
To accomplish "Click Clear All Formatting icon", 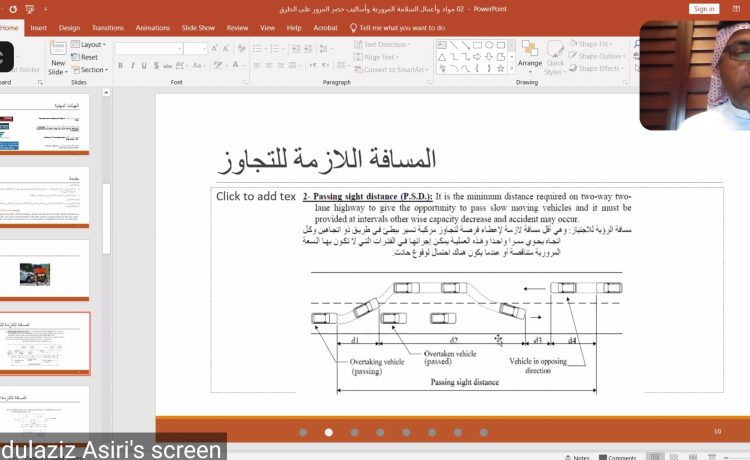I will point(242,48).
